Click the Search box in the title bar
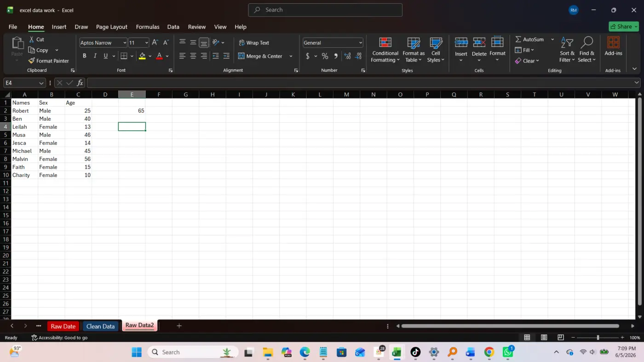The width and height of the screenshot is (644, 362). [x=325, y=10]
